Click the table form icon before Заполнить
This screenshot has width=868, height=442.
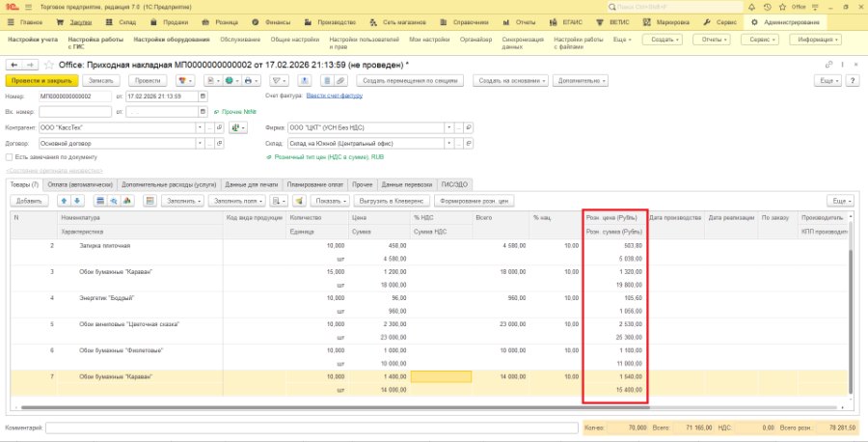click(149, 201)
